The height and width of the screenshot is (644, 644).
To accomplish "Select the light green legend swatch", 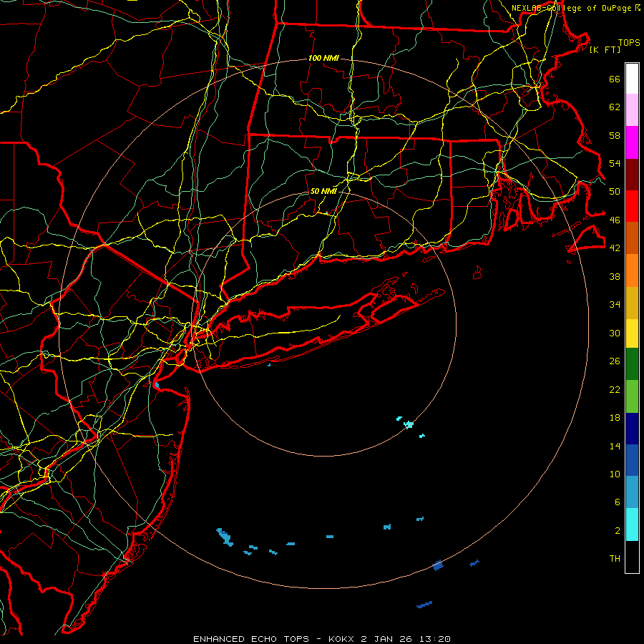I will [x=632, y=396].
